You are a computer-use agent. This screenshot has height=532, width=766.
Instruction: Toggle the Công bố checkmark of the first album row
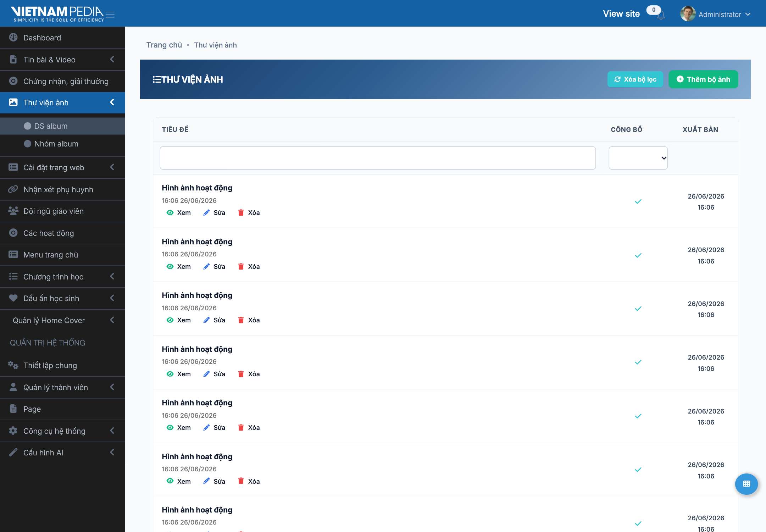coord(638,201)
